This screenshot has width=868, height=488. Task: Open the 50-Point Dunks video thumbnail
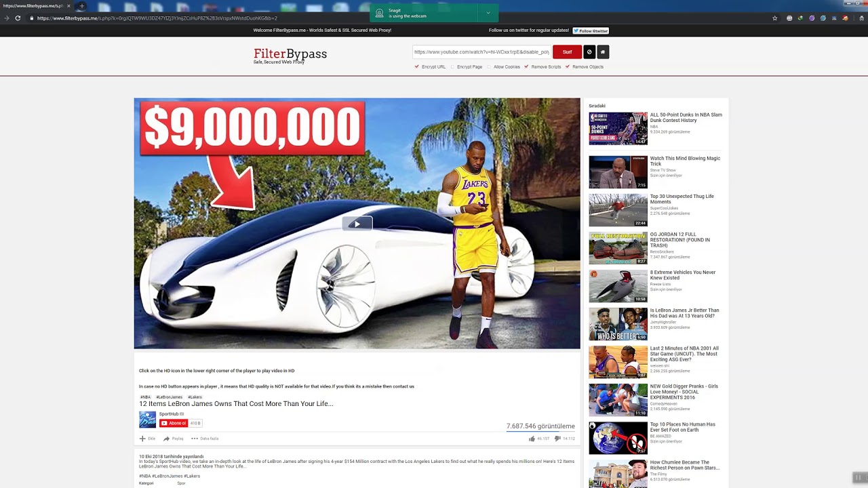(x=618, y=129)
